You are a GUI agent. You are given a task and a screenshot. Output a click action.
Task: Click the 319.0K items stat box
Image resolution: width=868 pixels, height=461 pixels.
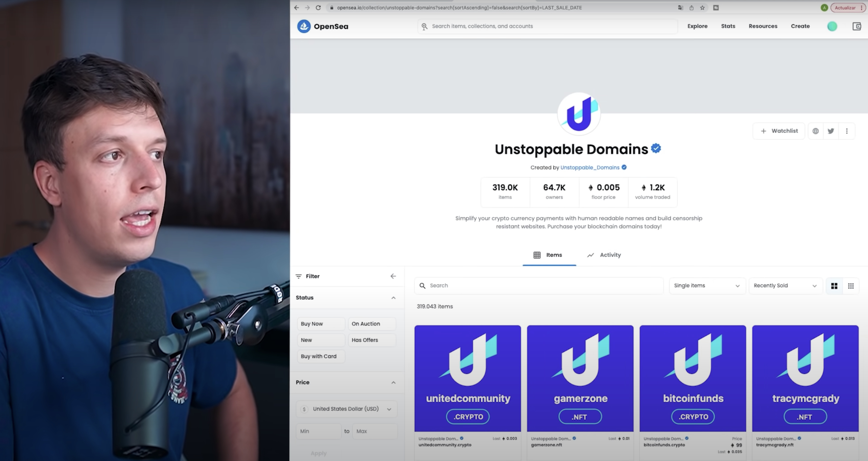tap(505, 192)
